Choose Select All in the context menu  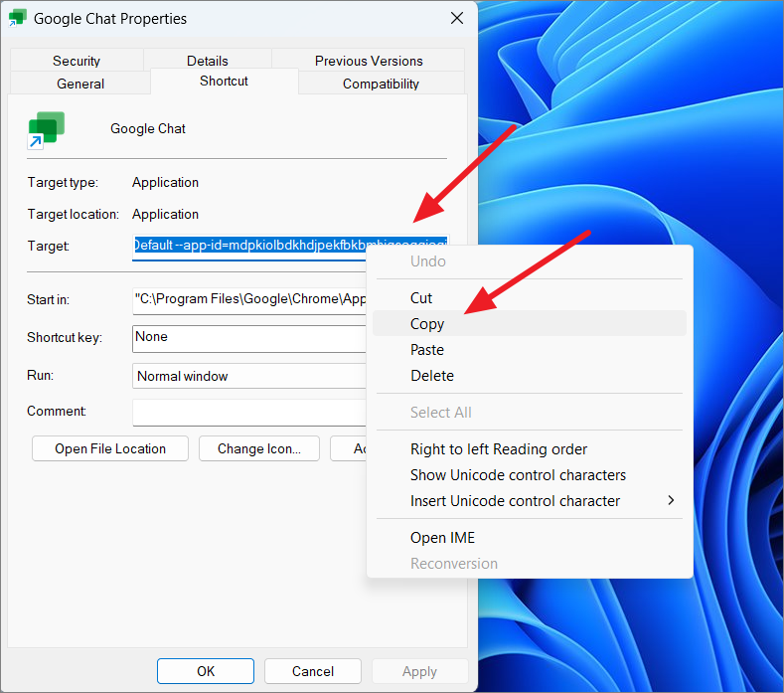530,413
